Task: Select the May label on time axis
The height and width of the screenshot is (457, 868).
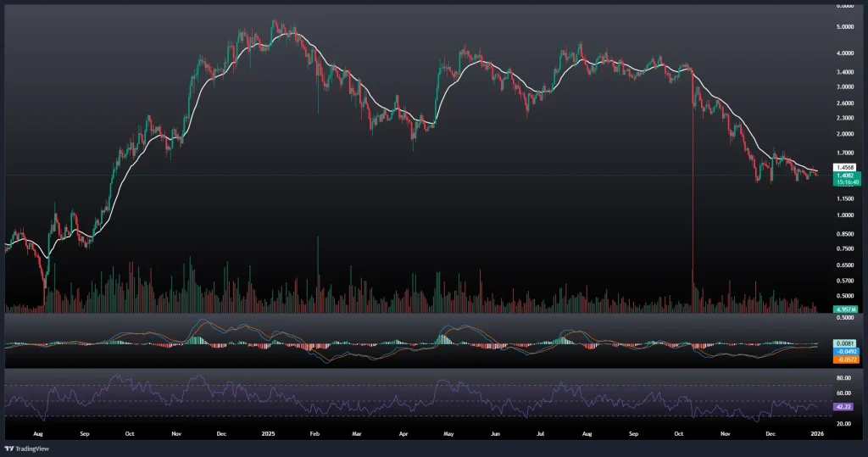Action: (x=448, y=432)
